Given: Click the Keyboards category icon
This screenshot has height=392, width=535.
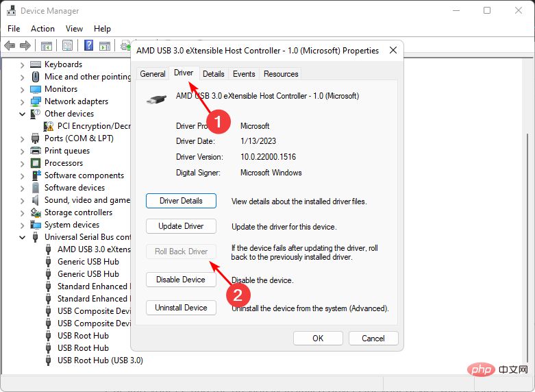Looking at the screenshot, I should [x=36, y=64].
